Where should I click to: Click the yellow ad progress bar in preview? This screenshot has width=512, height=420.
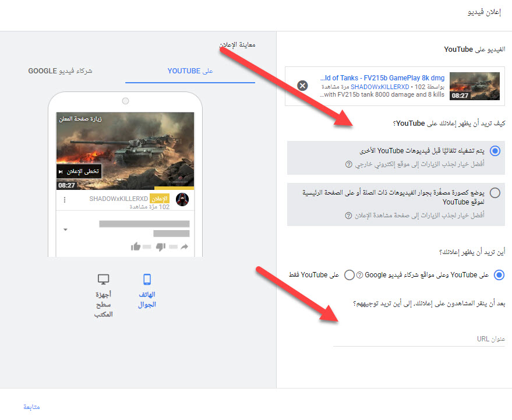point(174,188)
